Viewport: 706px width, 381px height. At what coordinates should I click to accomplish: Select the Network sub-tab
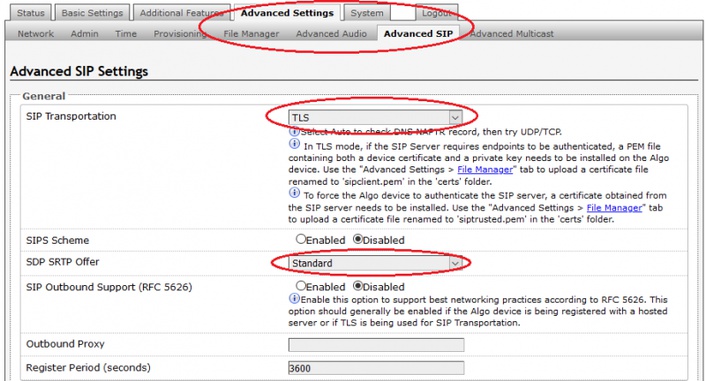36,34
